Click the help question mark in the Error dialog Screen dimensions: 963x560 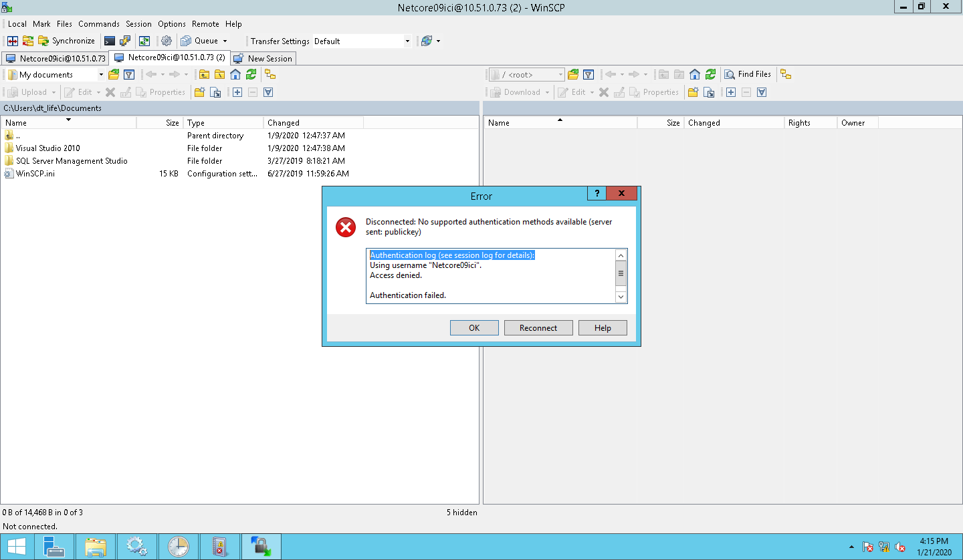(x=597, y=193)
